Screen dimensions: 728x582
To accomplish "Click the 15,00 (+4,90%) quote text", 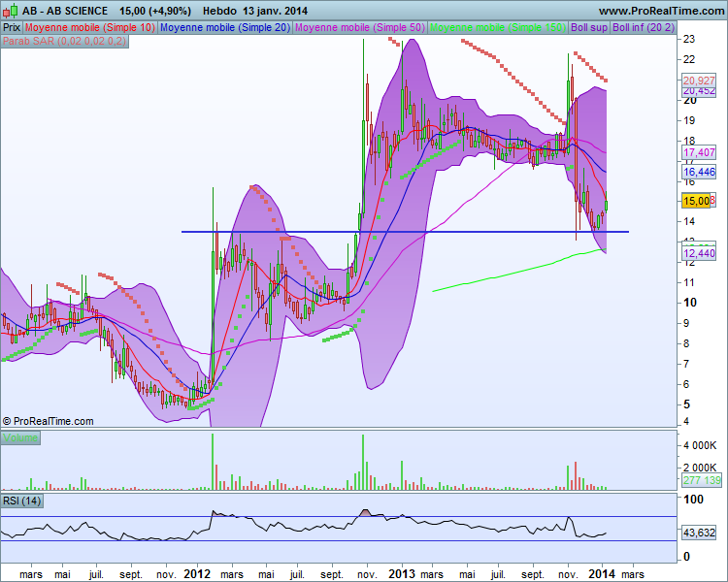I will click(155, 11).
